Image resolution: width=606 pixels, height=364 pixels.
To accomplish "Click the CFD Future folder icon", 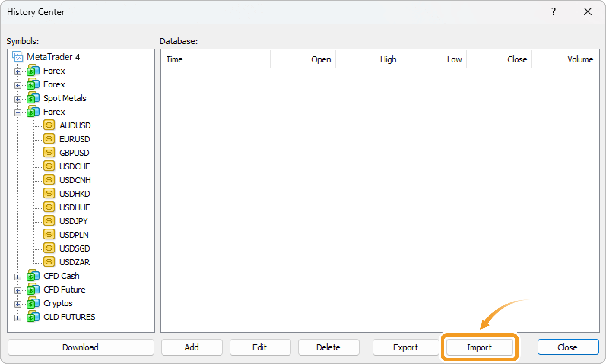I will pos(33,290).
